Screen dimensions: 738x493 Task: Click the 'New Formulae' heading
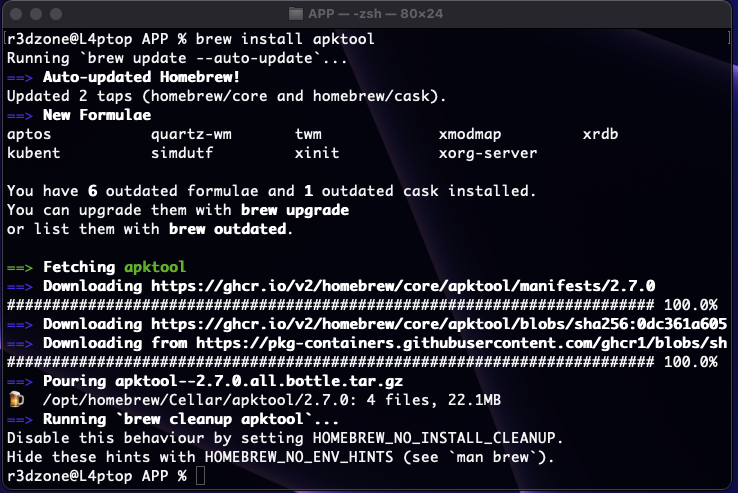tap(97, 115)
